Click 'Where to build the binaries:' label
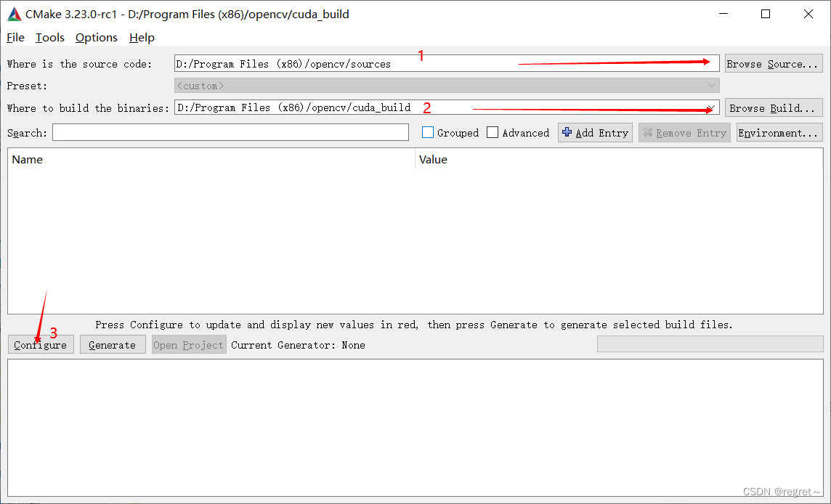Image resolution: width=831 pixels, height=504 pixels. [88, 108]
